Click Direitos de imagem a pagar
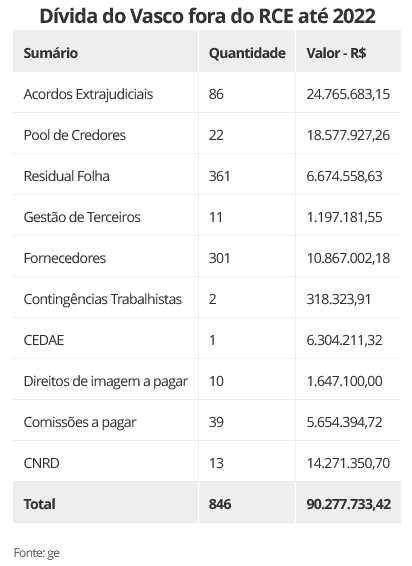 click(x=106, y=381)
